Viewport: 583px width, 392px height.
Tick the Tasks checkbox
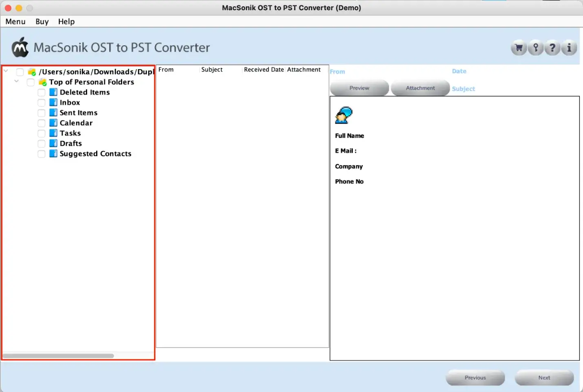tap(42, 133)
